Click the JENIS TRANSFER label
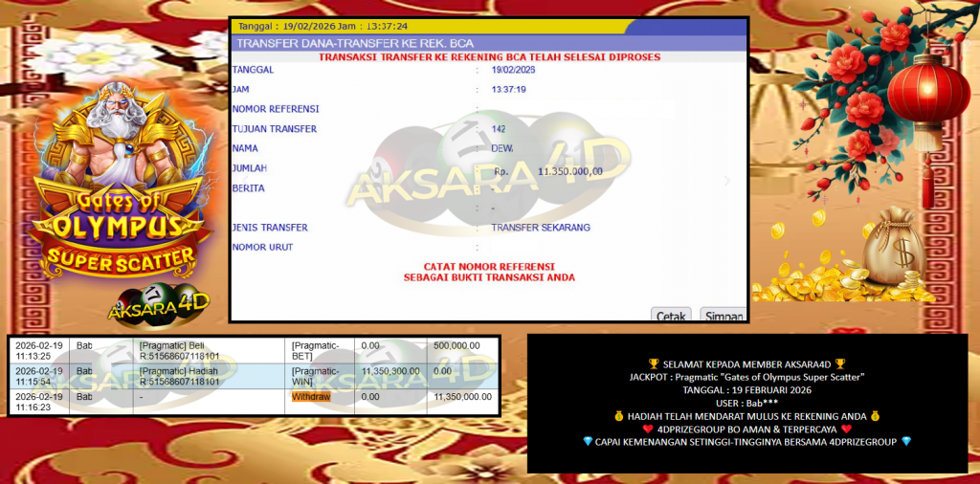The width and height of the screenshot is (980, 484). pyautogui.click(x=269, y=228)
